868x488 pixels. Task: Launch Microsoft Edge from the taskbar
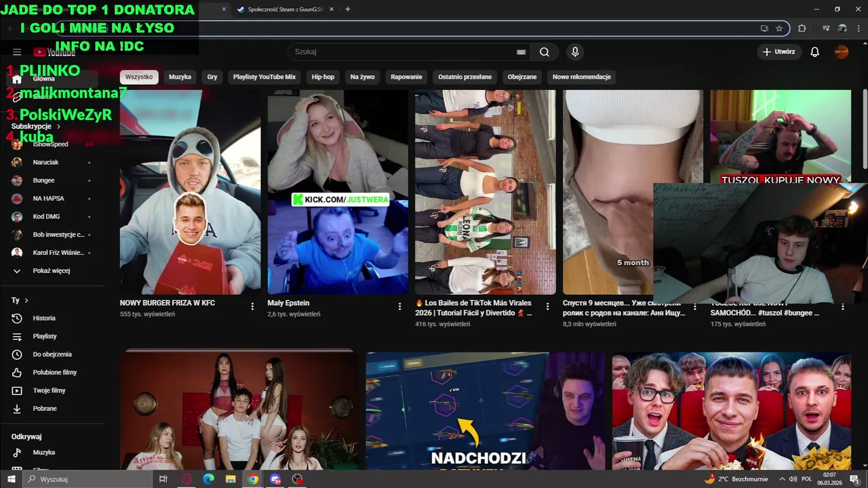(208, 479)
